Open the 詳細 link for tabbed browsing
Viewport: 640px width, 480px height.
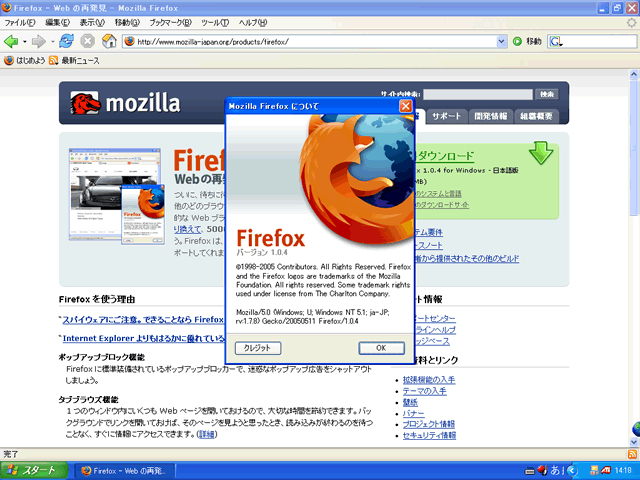pyautogui.click(x=206, y=434)
